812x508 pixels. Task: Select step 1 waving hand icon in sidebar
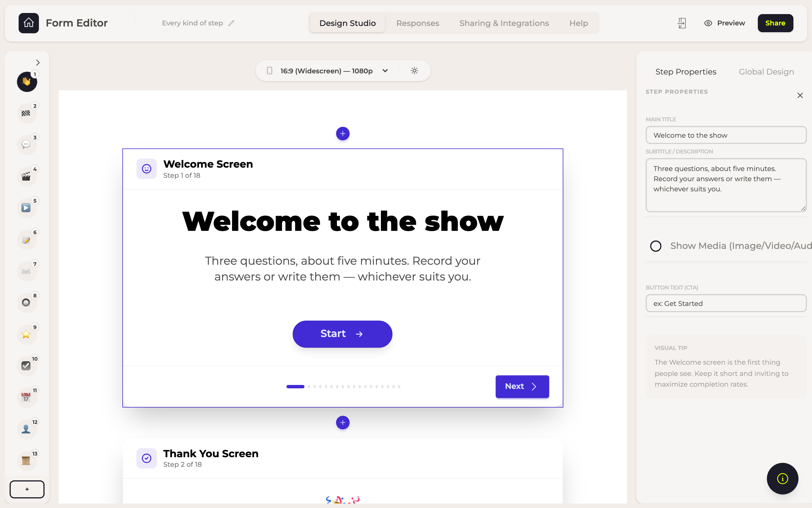coord(27,82)
